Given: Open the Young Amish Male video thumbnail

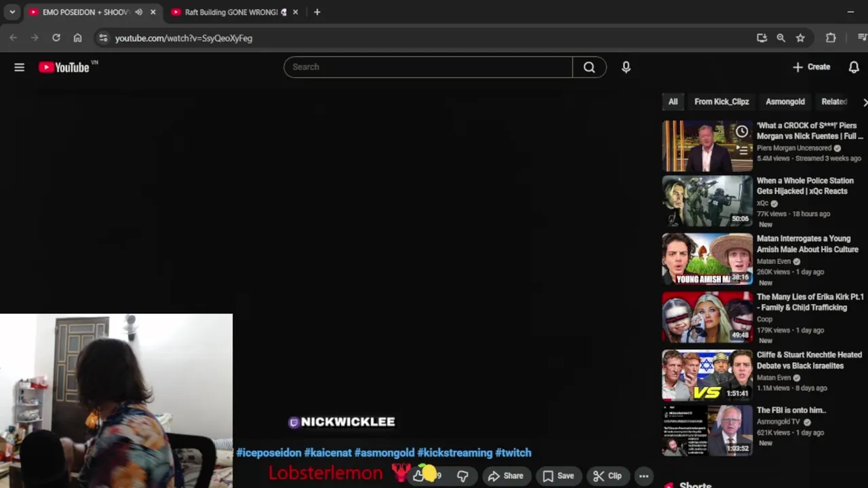Looking at the screenshot, I should (707, 259).
